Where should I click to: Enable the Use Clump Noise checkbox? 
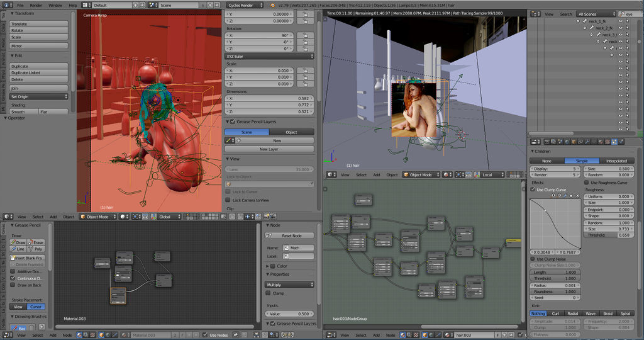pos(533,259)
